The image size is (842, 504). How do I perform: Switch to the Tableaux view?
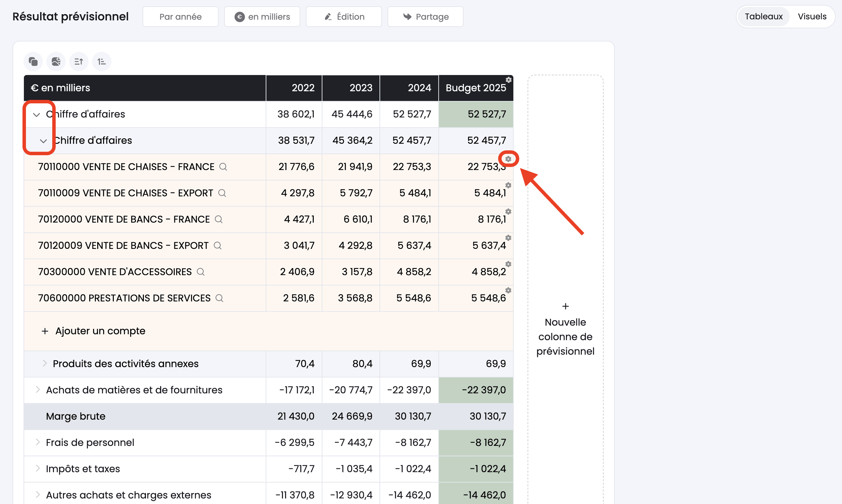pyautogui.click(x=763, y=17)
